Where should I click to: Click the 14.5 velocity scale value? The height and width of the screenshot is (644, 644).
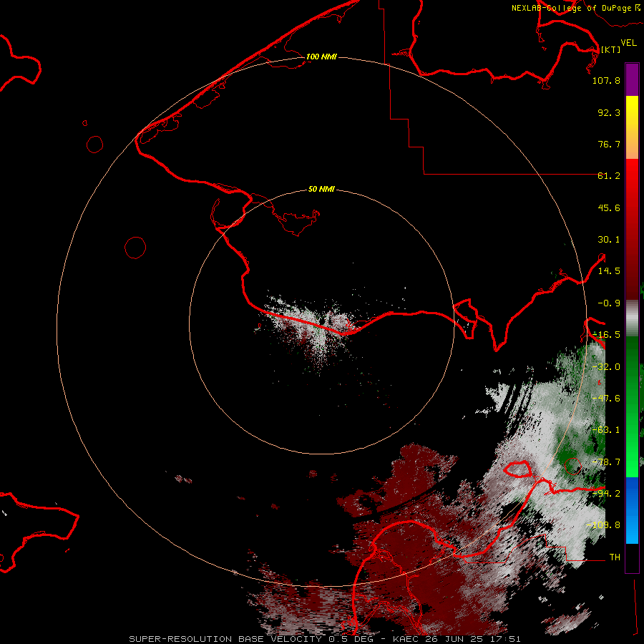[609, 271]
